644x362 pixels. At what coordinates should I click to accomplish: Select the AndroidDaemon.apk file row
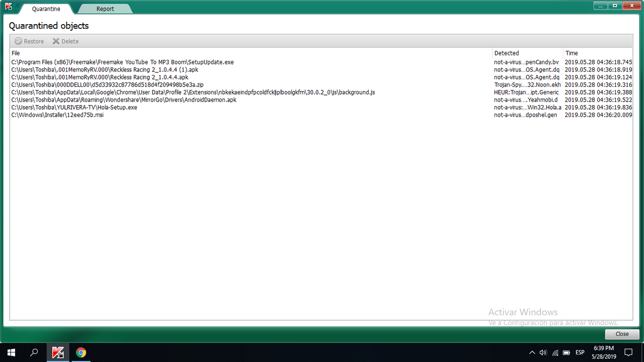click(x=321, y=100)
